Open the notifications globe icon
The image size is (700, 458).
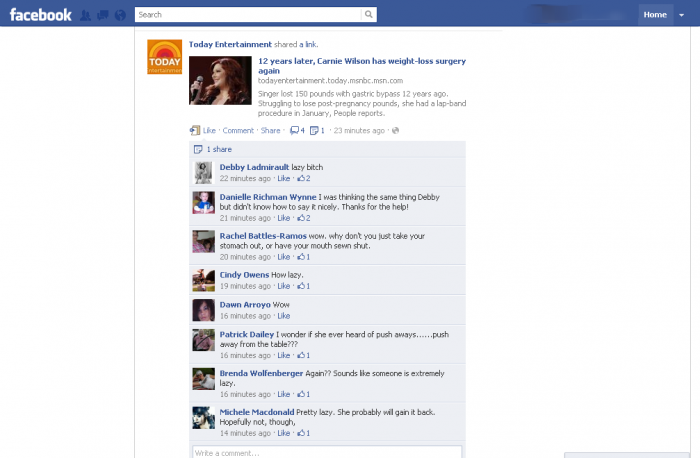[120, 16]
